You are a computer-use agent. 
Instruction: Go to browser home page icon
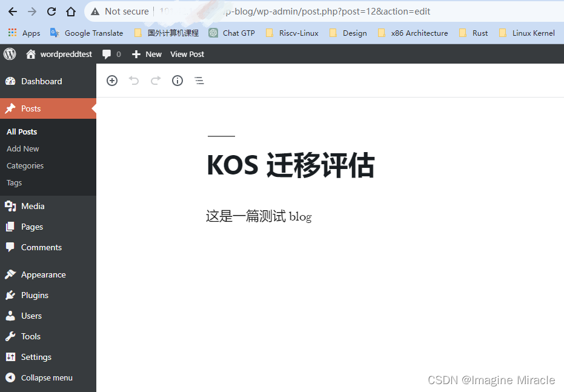[x=71, y=12]
